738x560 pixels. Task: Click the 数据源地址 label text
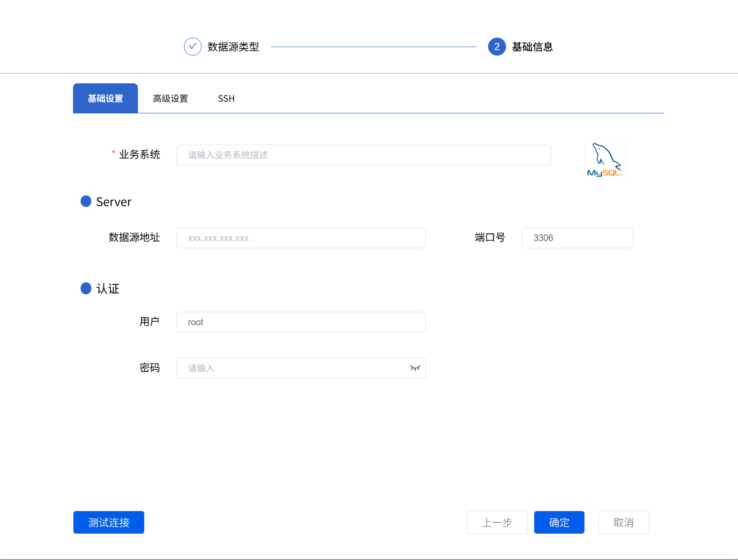[x=134, y=237]
